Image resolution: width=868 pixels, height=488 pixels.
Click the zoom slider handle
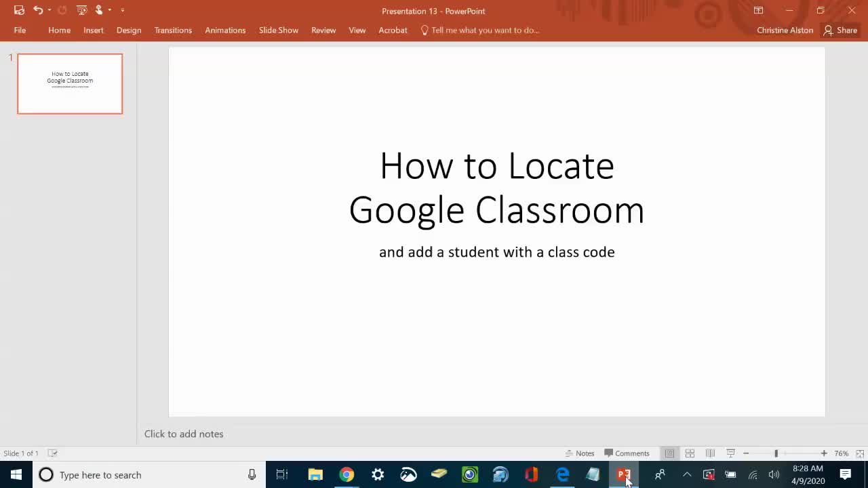coord(776,453)
